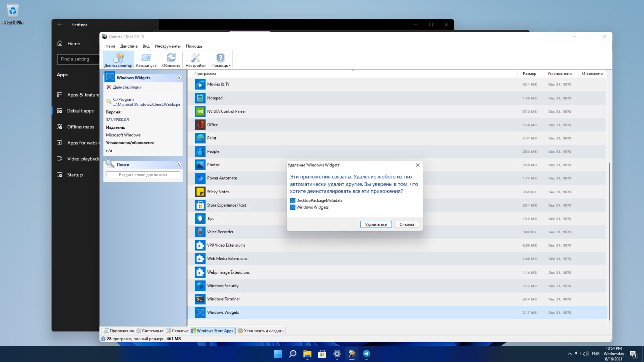The width and height of the screenshot is (644, 362).
Task: Open the Windows Start button
Action: (278, 354)
